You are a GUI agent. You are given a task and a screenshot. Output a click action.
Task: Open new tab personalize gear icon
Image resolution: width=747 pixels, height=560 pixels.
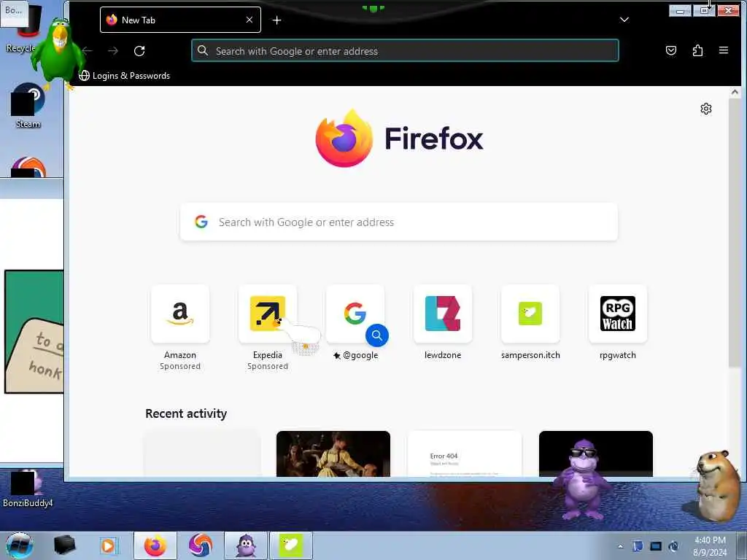[x=706, y=109]
